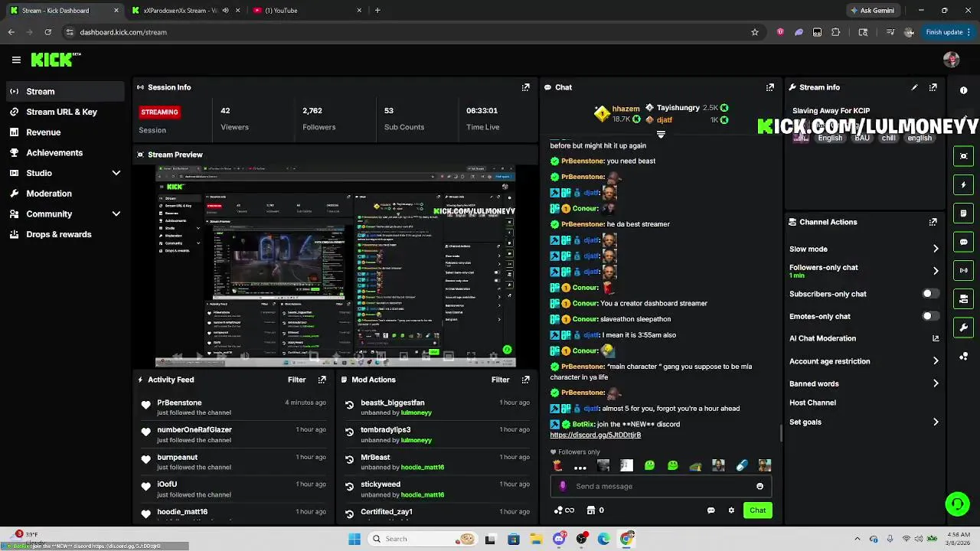The width and height of the screenshot is (980, 551).
Task: Pop out the Channel Actions panel
Action: 933,222
